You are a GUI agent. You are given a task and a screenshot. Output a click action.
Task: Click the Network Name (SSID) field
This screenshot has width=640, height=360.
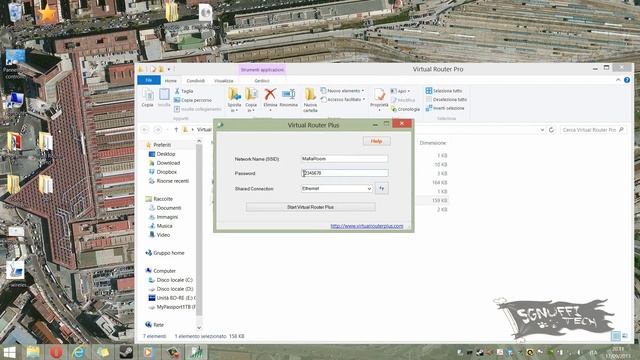click(344, 158)
